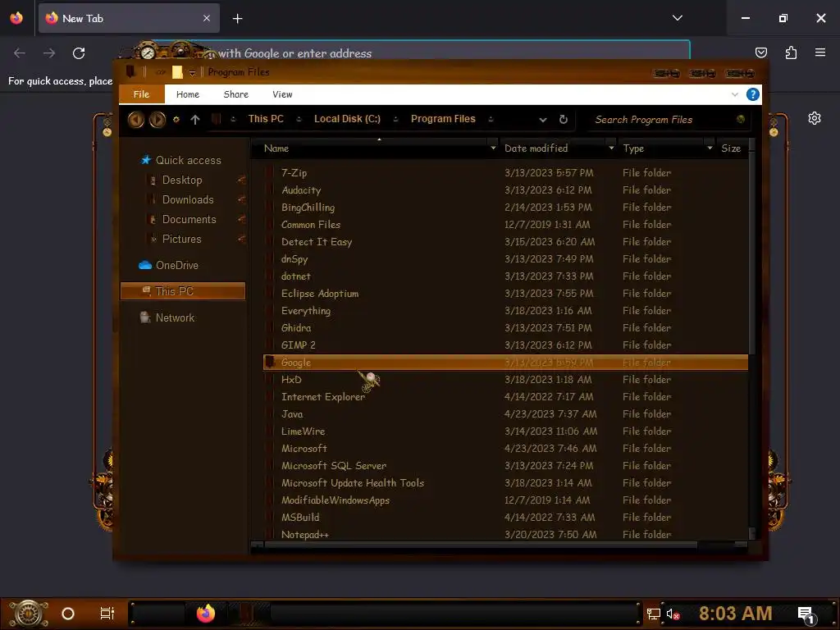The width and height of the screenshot is (840, 630).
Task: List all Firefox tabs chevron
Action: click(677, 18)
